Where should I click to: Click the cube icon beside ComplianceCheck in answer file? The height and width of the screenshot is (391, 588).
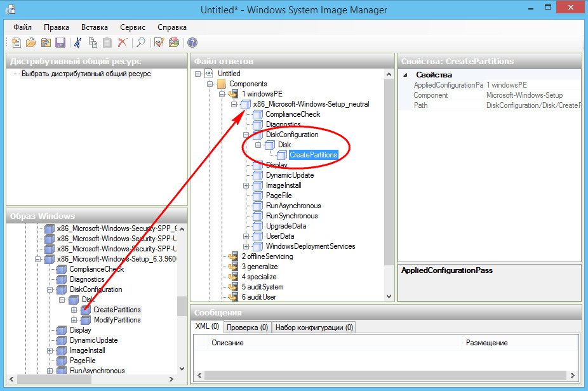click(258, 114)
